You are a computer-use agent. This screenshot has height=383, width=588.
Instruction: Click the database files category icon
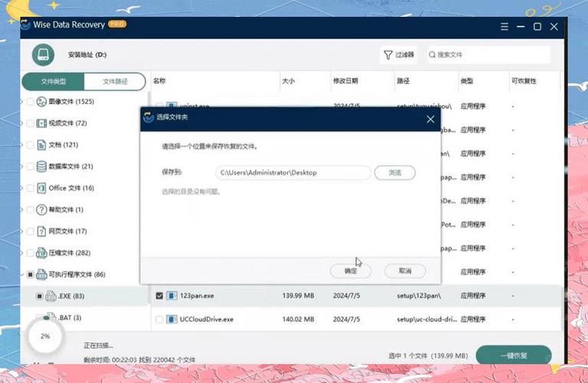[x=41, y=166]
